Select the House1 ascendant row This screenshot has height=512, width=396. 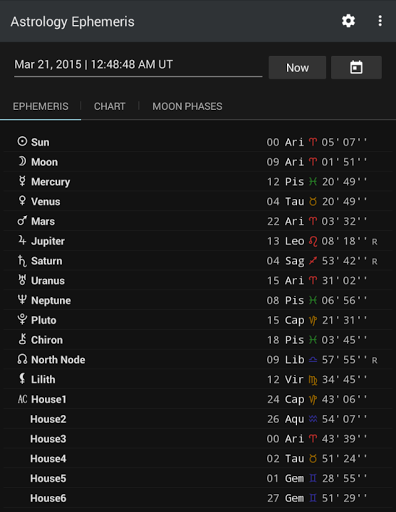[x=198, y=399]
